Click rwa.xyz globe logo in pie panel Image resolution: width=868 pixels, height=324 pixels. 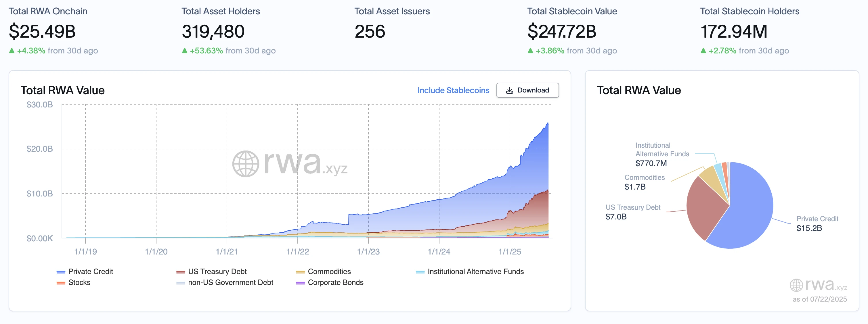click(796, 285)
